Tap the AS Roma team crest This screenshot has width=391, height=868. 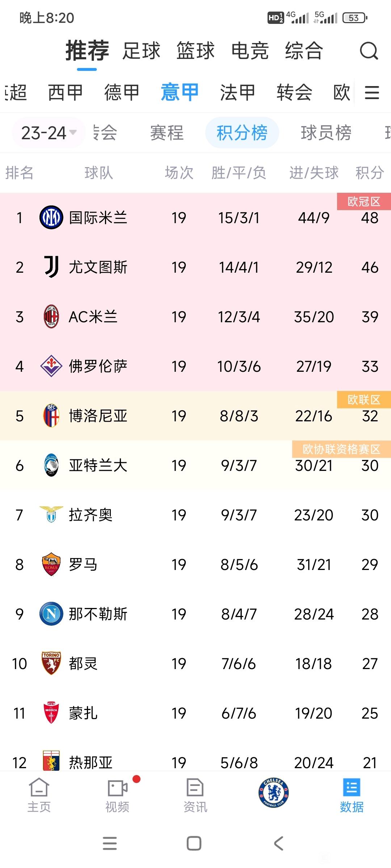51,564
